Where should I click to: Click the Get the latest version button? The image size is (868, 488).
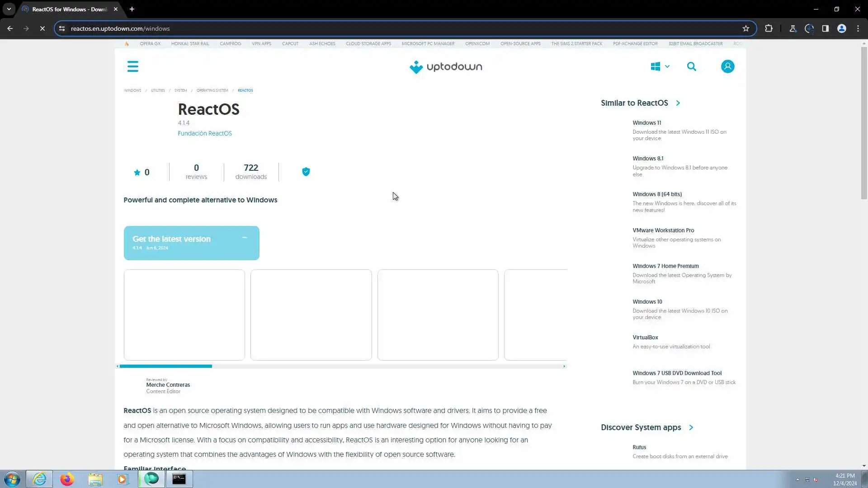coord(191,243)
